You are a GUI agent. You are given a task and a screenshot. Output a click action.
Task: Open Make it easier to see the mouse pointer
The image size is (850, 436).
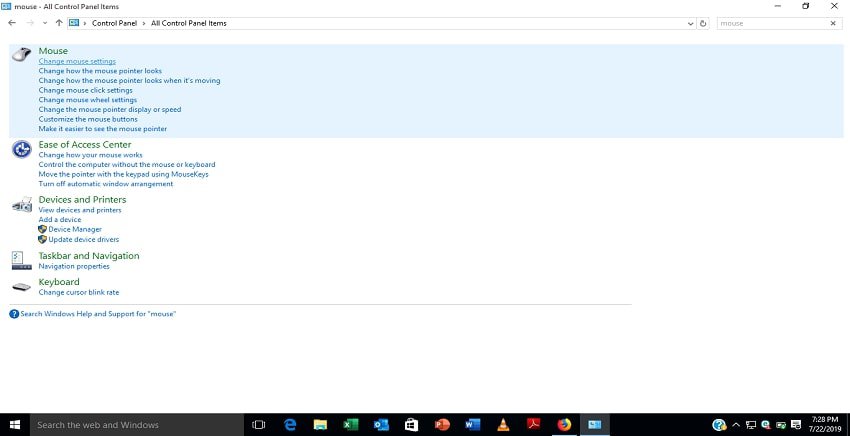pos(103,129)
